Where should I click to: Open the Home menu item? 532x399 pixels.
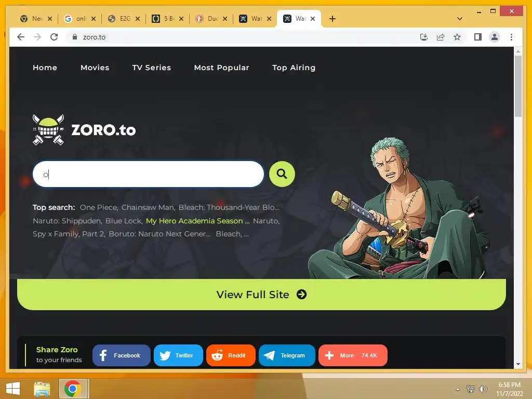[45, 68]
